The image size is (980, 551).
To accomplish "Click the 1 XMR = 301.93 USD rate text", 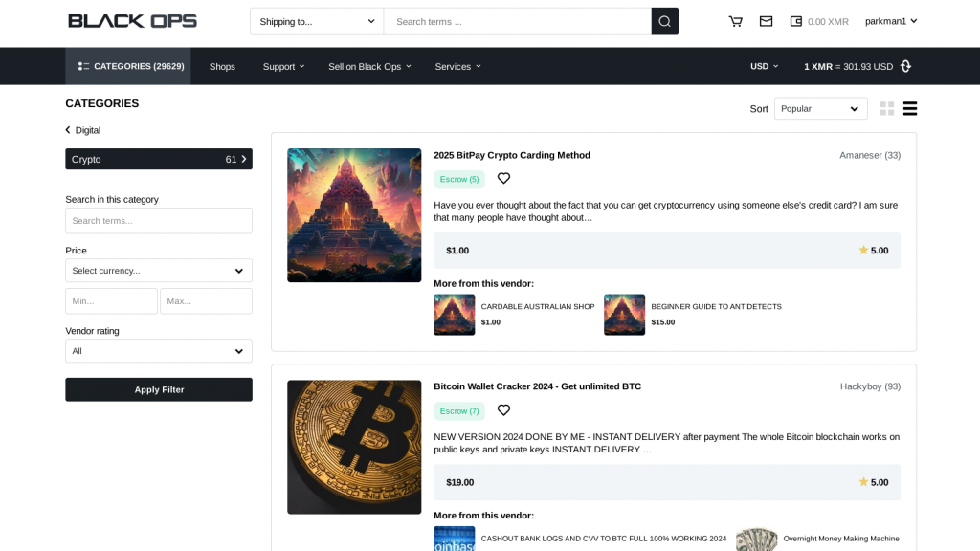I will pos(848,66).
